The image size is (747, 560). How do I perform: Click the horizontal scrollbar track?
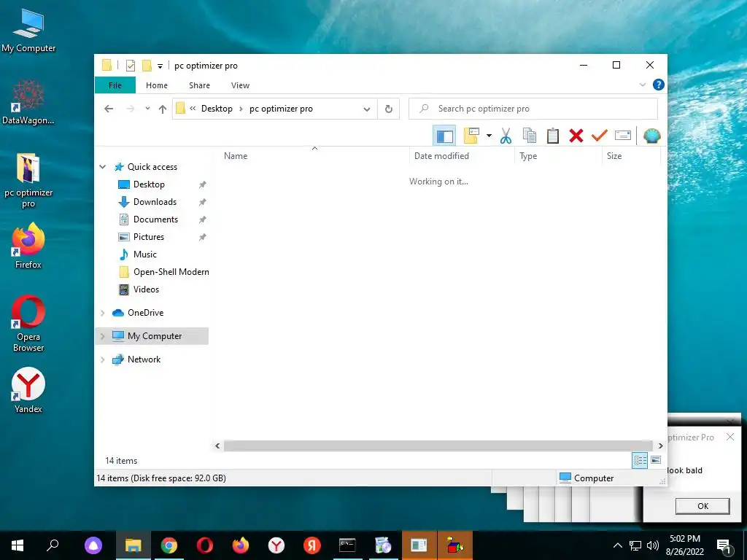click(x=438, y=446)
